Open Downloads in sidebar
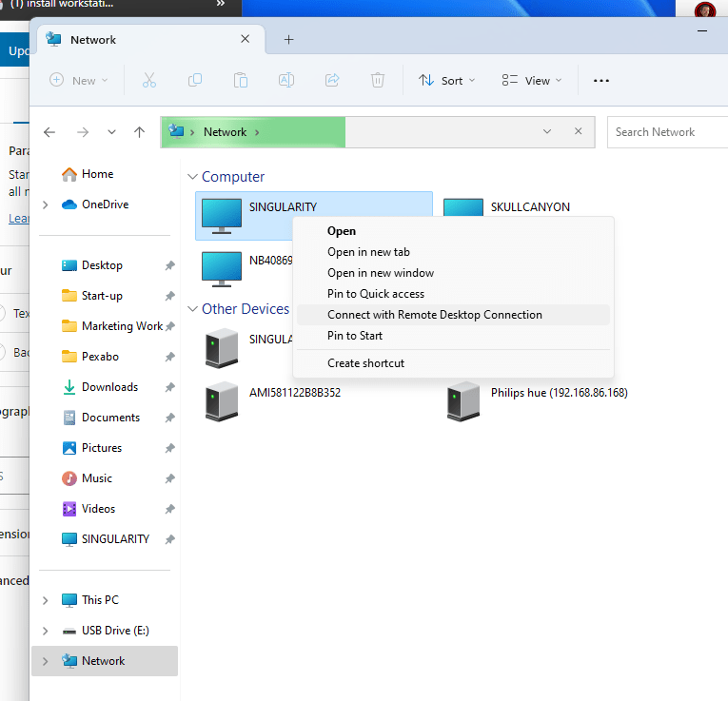This screenshot has width=728, height=701. click(x=100, y=387)
